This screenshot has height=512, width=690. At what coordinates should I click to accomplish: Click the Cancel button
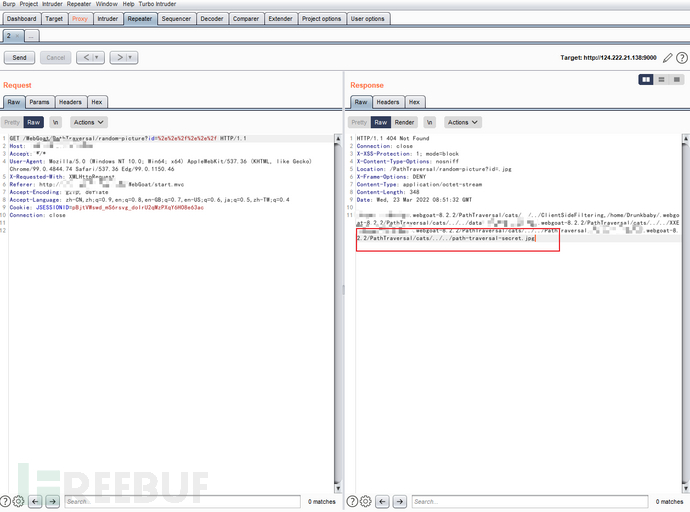click(x=55, y=58)
